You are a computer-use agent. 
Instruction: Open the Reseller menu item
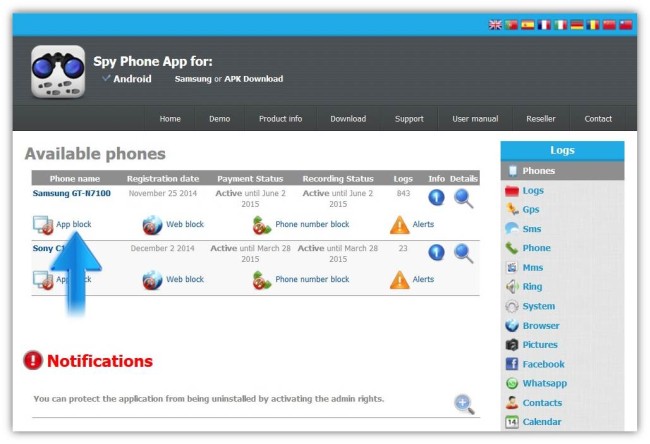pyautogui.click(x=541, y=119)
